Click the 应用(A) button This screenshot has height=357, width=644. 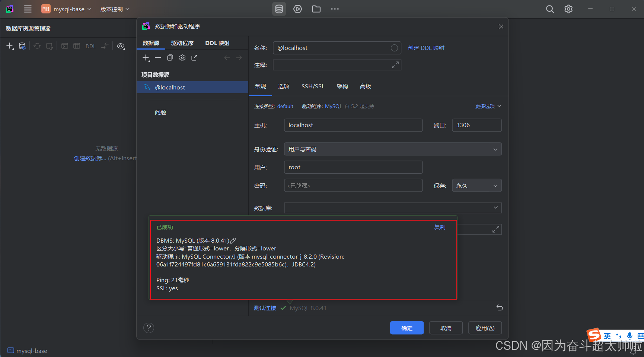(x=485, y=328)
